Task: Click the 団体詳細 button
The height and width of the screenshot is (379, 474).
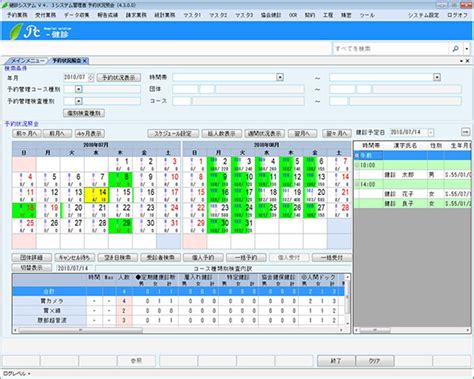Action: pos(32,257)
